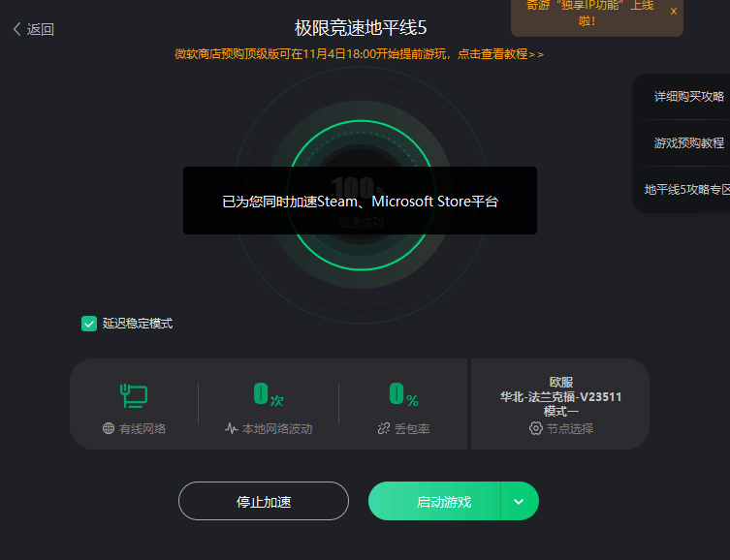Click the green circular acceleration progress ring

click(361, 196)
